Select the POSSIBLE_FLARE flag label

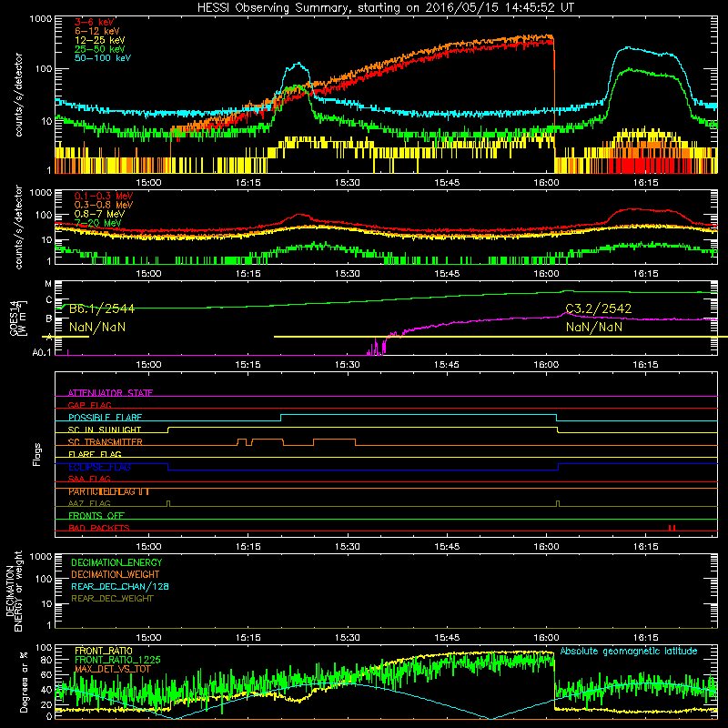(105, 418)
